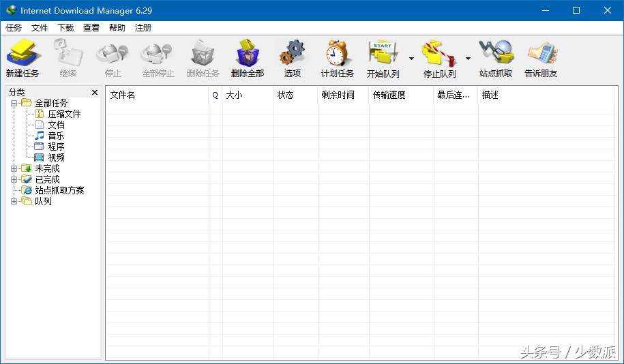Sort list by 文件名 column header
624x364 pixels.
coord(157,95)
